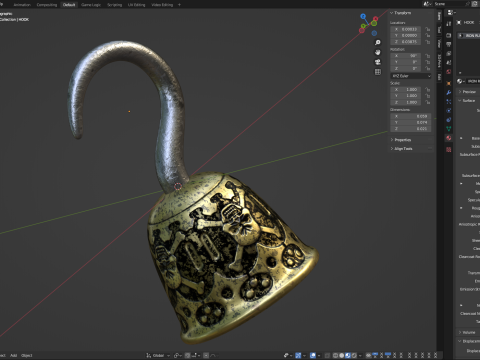Image resolution: width=480 pixels, height=360 pixels.
Task: Add a new workspace with the plus button
Action: click(x=179, y=5)
